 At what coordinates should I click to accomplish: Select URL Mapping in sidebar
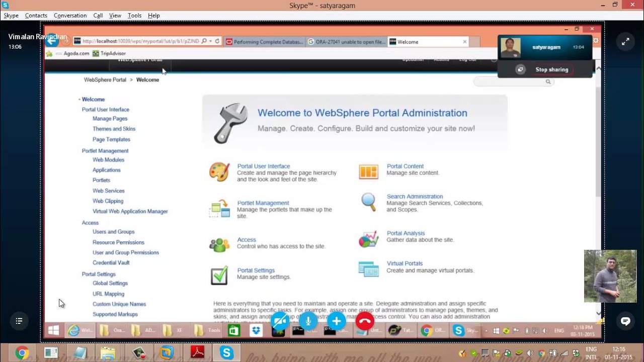point(109,294)
